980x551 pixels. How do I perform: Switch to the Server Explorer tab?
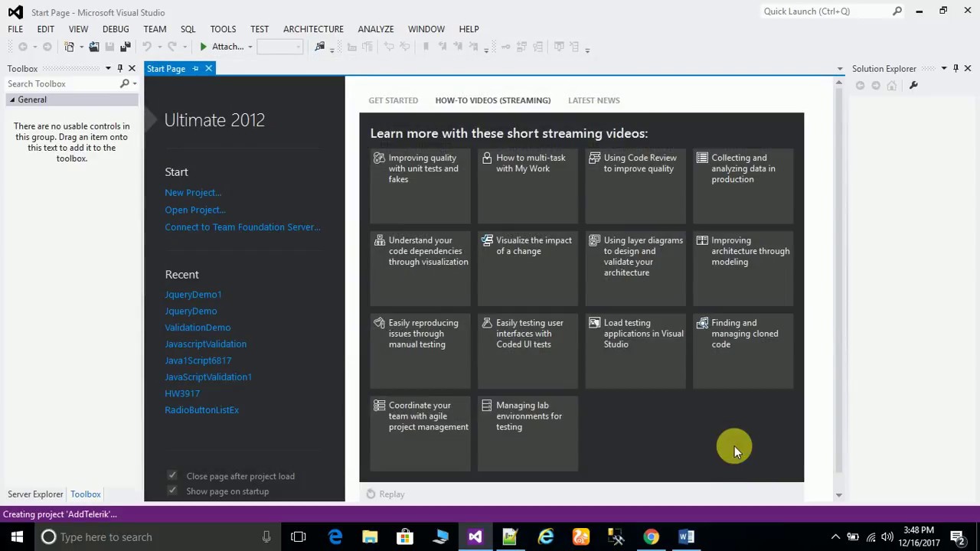click(35, 494)
